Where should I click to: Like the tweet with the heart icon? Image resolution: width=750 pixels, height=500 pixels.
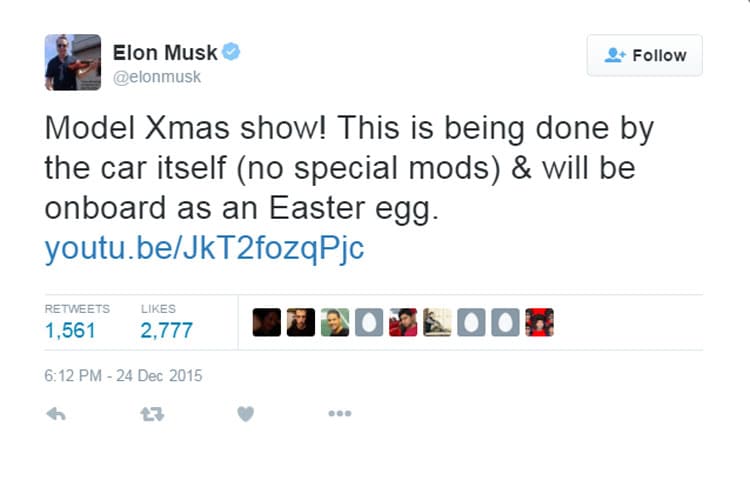(x=245, y=414)
